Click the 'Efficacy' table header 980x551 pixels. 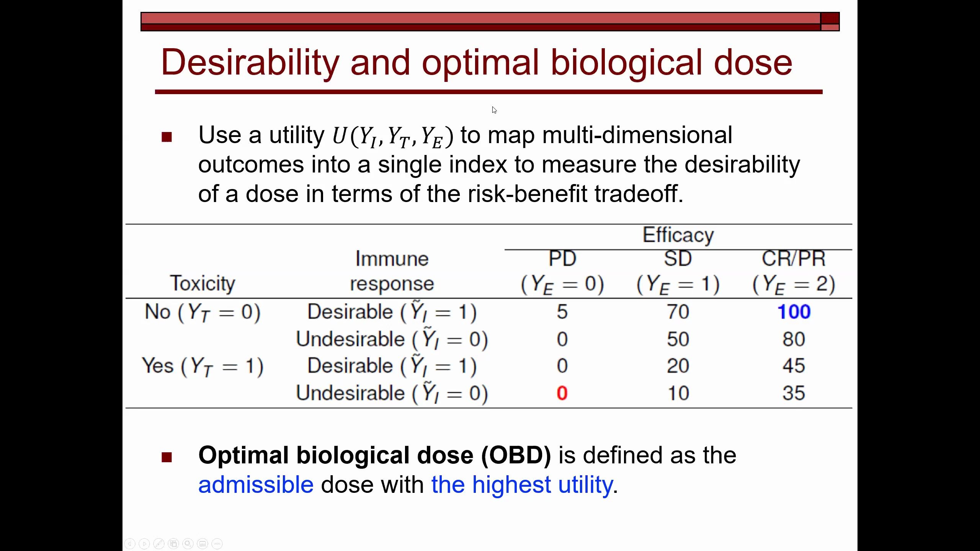(678, 235)
